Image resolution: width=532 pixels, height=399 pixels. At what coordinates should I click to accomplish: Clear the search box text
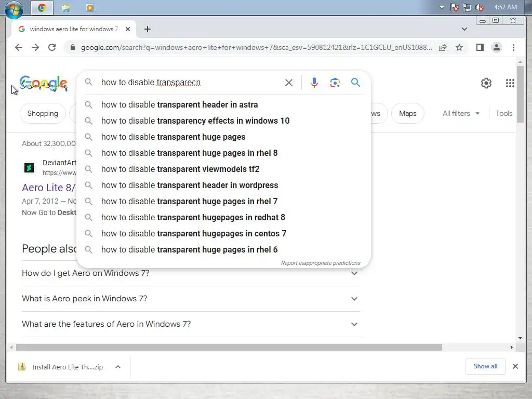point(289,83)
